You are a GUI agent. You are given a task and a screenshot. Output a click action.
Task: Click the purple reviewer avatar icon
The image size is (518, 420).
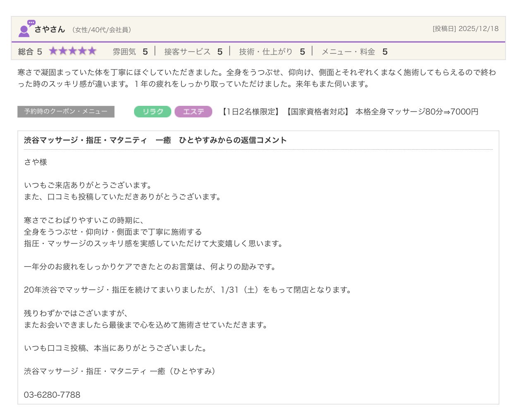point(26,29)
